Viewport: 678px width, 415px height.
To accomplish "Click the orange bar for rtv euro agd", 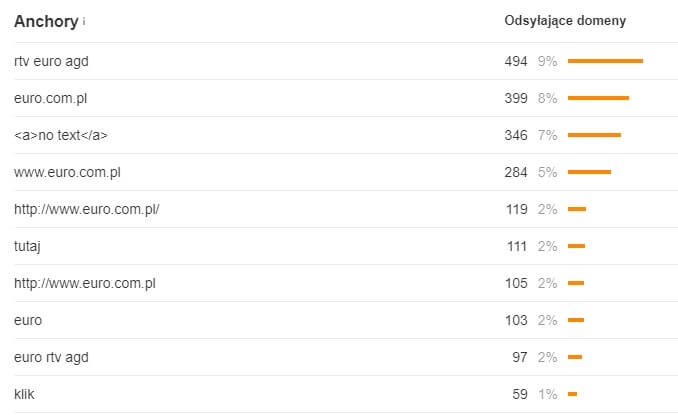I will point(605,61).
